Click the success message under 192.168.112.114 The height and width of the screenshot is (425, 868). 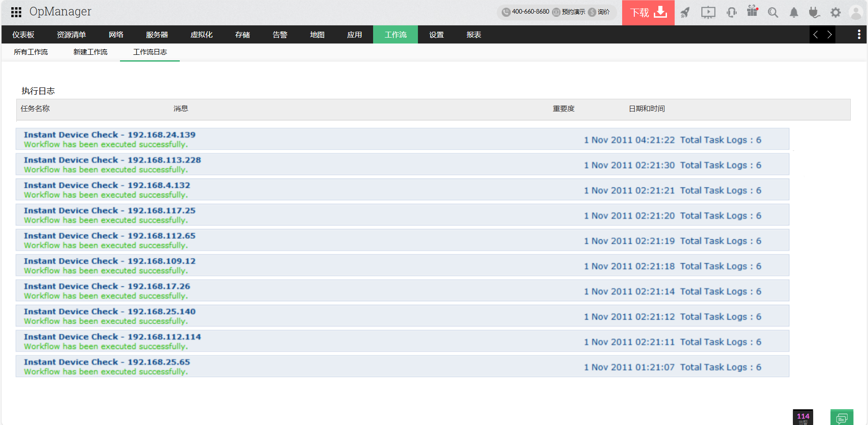coord(106,347)
